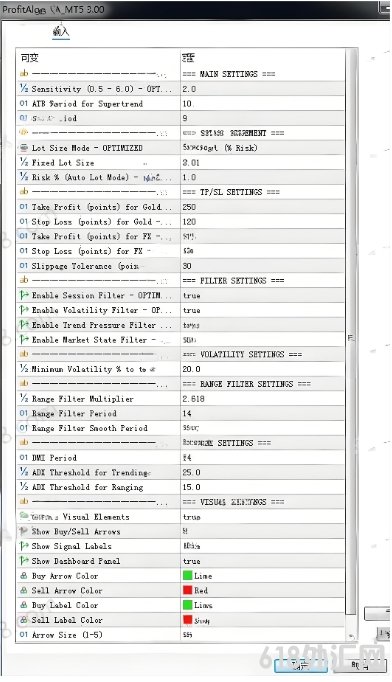
Task: Click the ADX Threshold for Ranging row icon
Action: (24, 487)
